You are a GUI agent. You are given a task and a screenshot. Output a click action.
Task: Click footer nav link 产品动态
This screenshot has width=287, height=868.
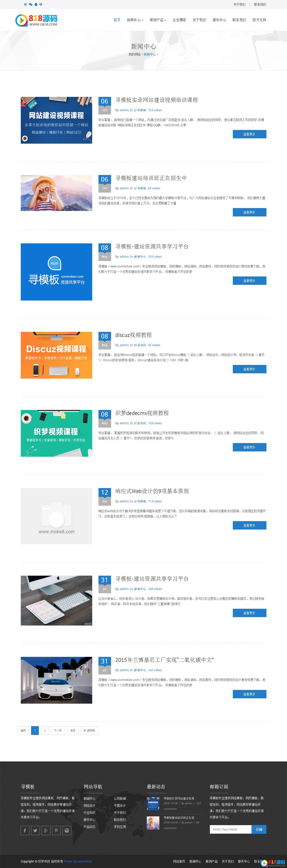pos(89,827)
